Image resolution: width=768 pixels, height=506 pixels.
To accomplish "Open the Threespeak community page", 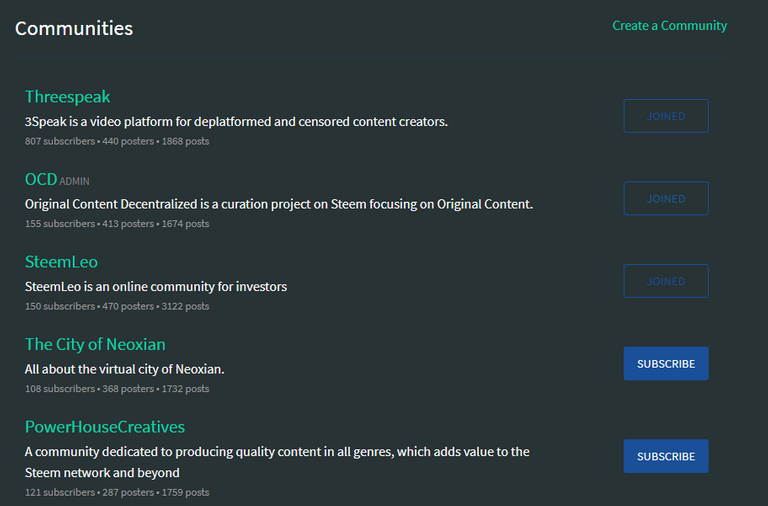I will (67, 97).
